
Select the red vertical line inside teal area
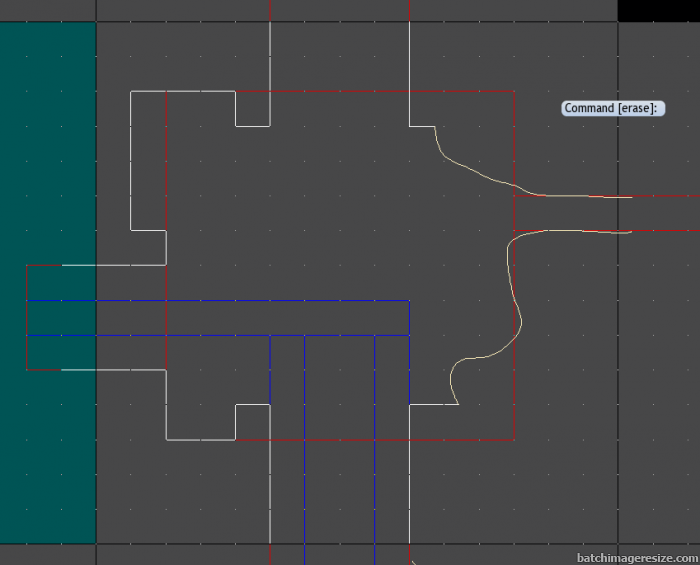pos(27,318)
